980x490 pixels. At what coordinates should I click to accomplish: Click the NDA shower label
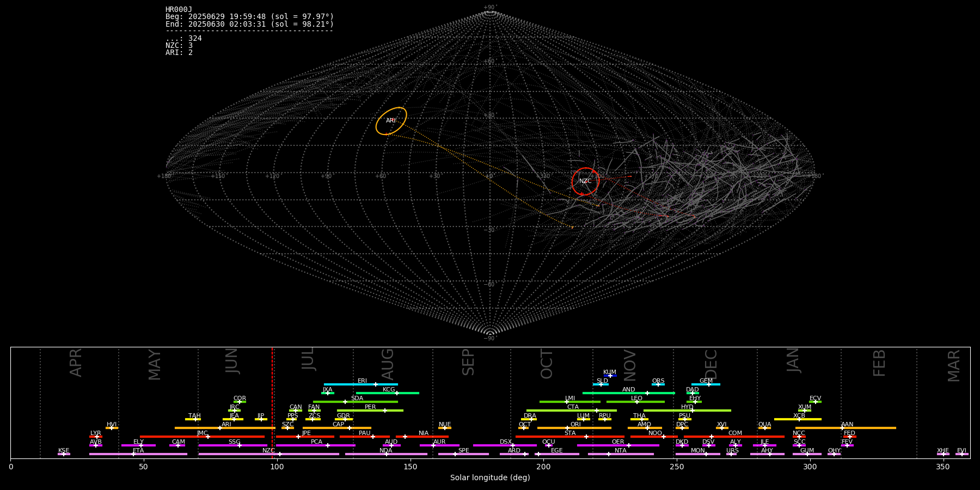[x=386, y=450]
